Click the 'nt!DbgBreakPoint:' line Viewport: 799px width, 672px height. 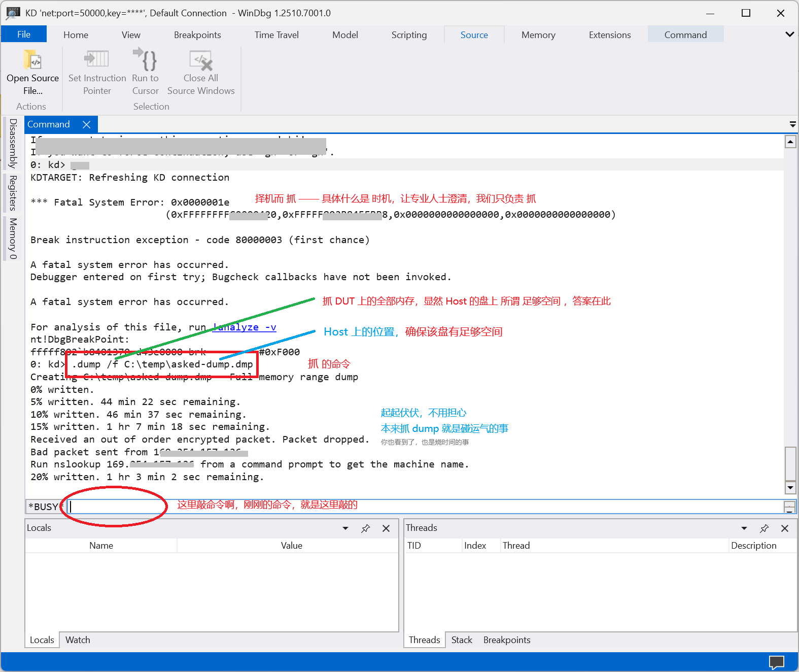tap(80, 339)
